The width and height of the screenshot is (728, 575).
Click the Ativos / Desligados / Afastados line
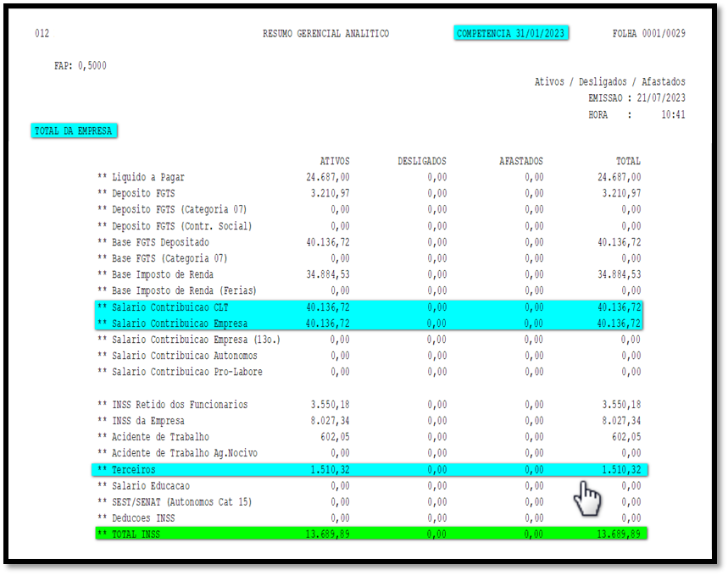coord(609,81)
